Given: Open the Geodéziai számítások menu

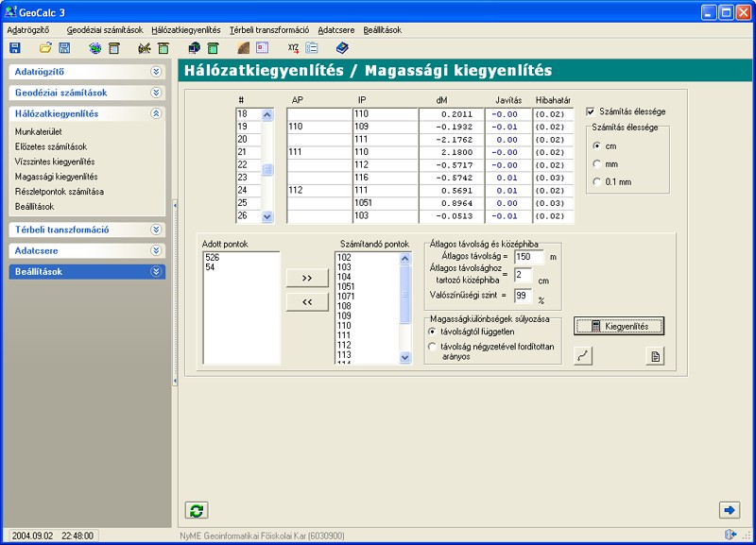Looking at the screenshot, I should click(x=105, y=30).
